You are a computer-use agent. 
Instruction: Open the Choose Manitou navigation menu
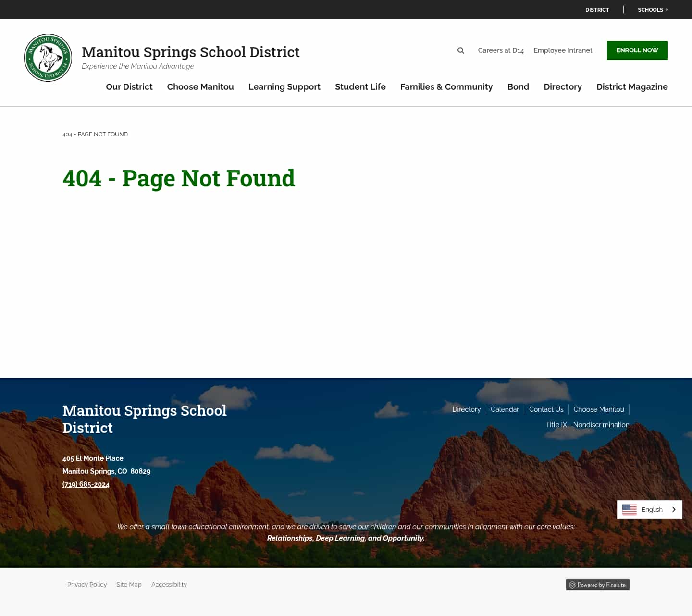(200, 87)
